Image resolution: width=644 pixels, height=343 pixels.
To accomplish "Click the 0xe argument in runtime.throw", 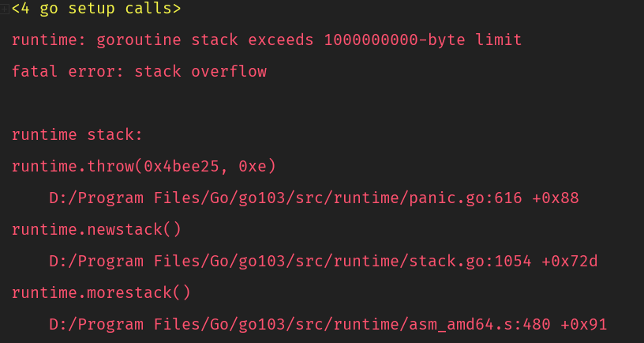I will [x=253, y=167].
